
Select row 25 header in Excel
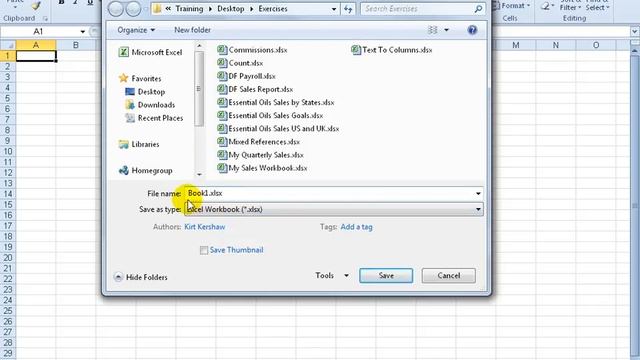click(8, 311)
